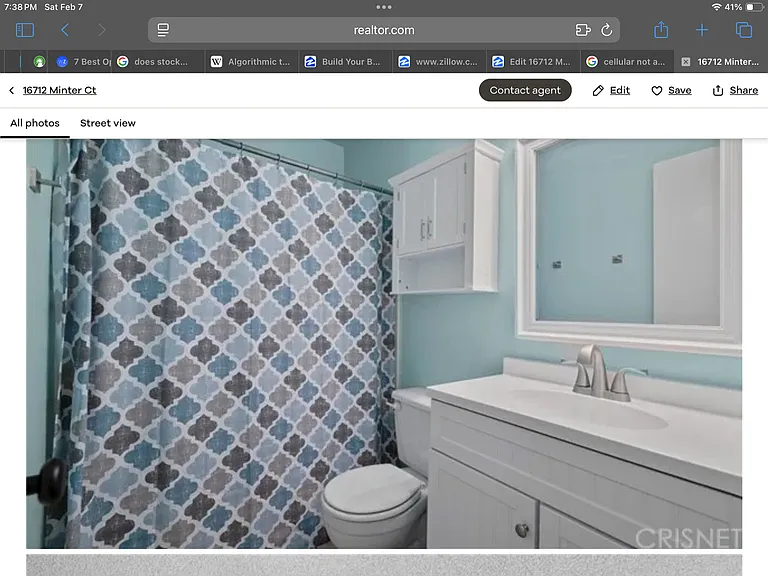Switch to the 'www.zillow.c...' tab

tap(440, 62)
